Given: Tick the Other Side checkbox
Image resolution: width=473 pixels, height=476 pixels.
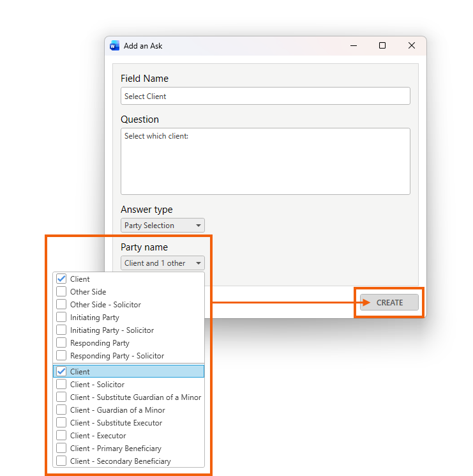Looking at the screenshot, I should 61,292.
